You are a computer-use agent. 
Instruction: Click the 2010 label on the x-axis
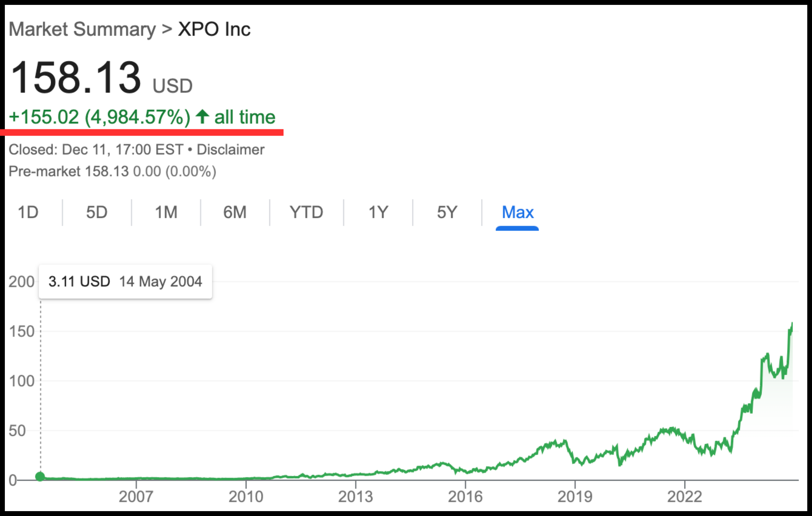coord(246,497)
